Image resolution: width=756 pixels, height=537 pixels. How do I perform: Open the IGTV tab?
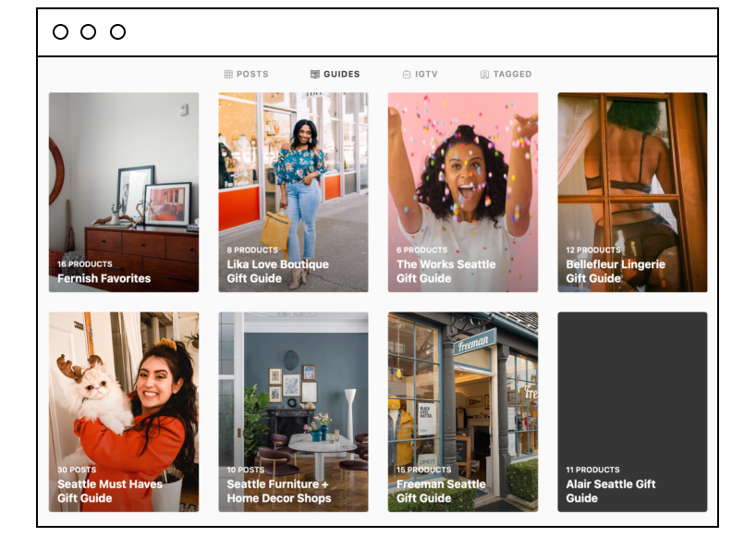pos(420,74)
